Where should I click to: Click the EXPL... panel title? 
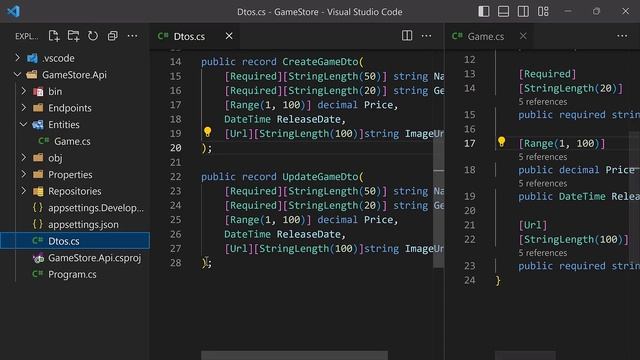[x=27, y=36]
